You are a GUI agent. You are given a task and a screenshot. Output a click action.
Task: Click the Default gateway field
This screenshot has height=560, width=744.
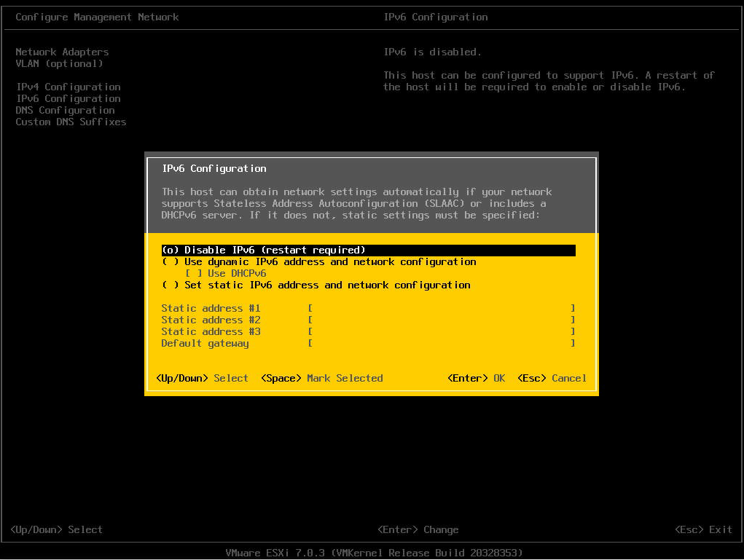pos(442,343)
